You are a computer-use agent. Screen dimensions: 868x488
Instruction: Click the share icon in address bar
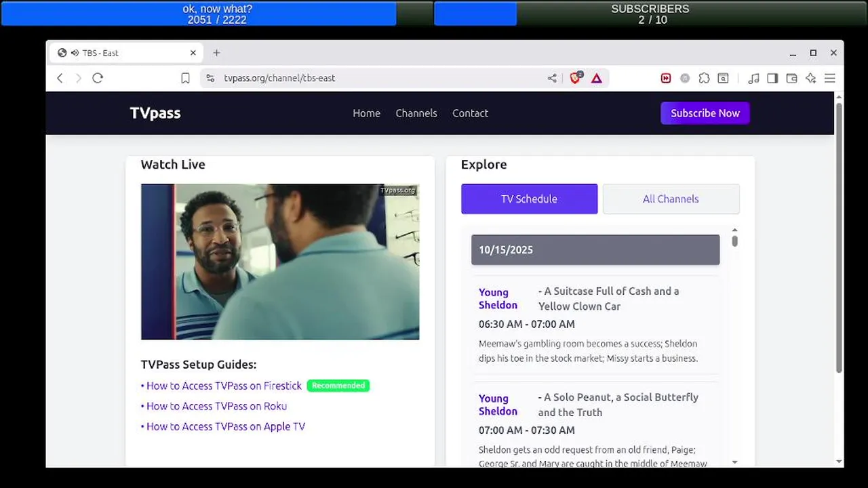click(x=552, y=79)
